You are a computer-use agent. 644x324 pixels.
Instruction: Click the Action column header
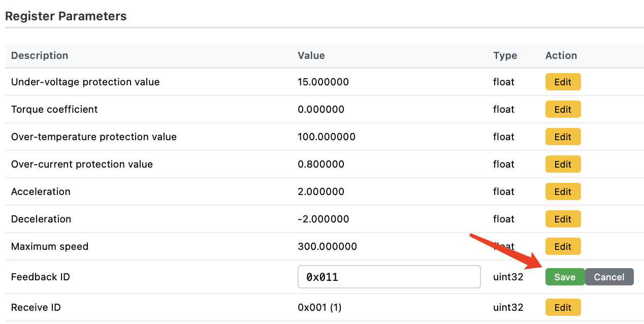click(x=561, y=55)
